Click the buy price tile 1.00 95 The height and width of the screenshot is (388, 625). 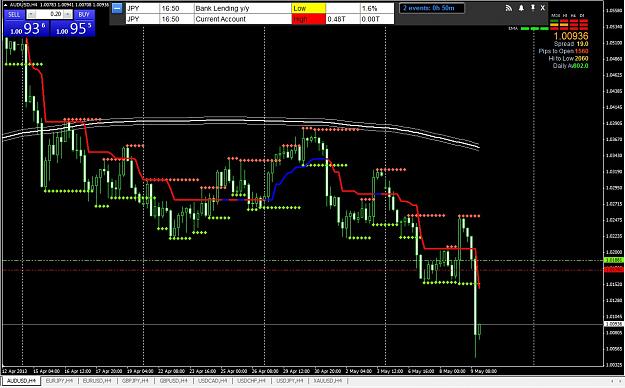73,28
